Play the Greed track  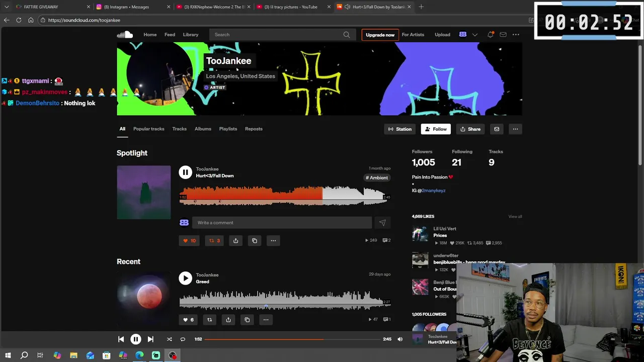click(185, 278)
